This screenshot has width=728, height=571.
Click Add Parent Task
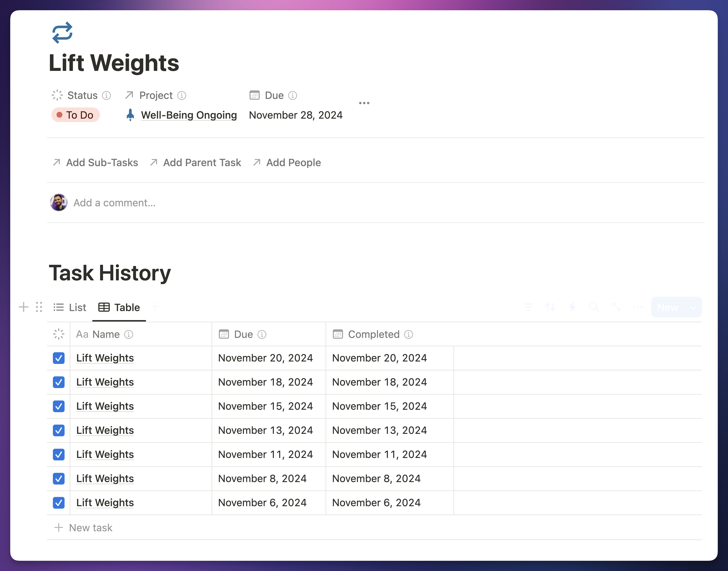click(x=196, y=162)
